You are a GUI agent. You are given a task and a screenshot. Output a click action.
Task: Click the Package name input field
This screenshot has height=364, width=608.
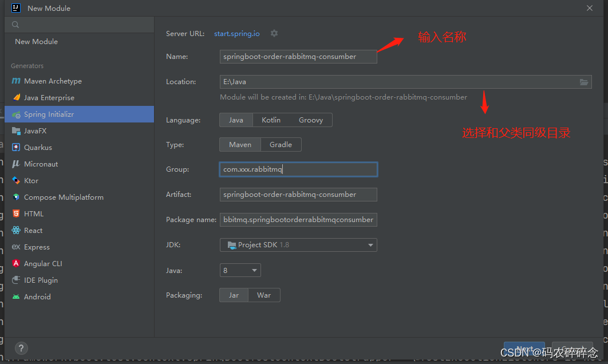[x=298, y=220]
